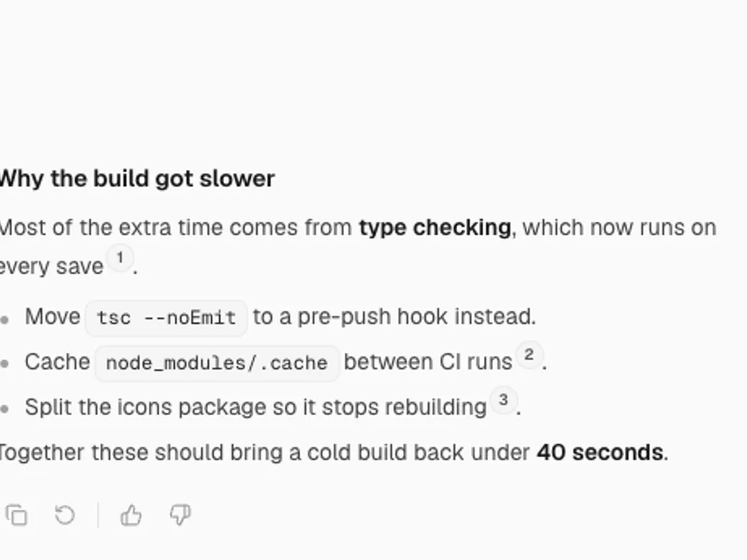Regenerate the answer using the retry icon

[x=65, y=515]
